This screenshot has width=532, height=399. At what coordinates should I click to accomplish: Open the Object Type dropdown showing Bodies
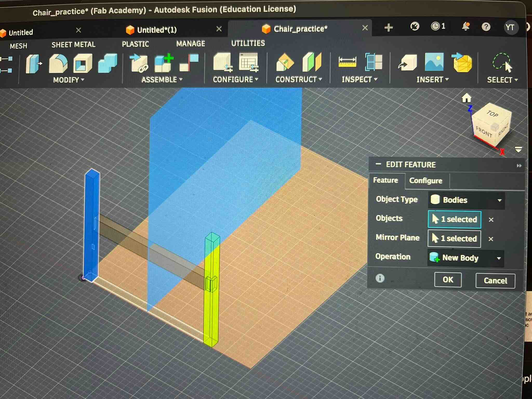point(466,200)
